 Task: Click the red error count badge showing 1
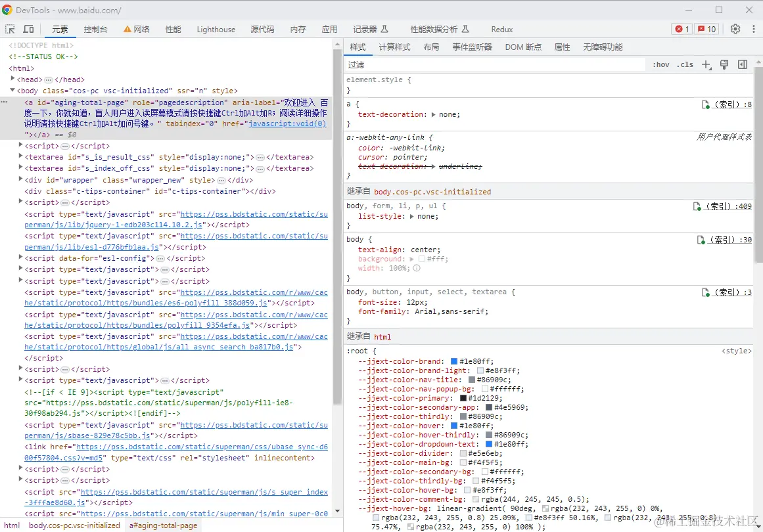coord(682,29)
